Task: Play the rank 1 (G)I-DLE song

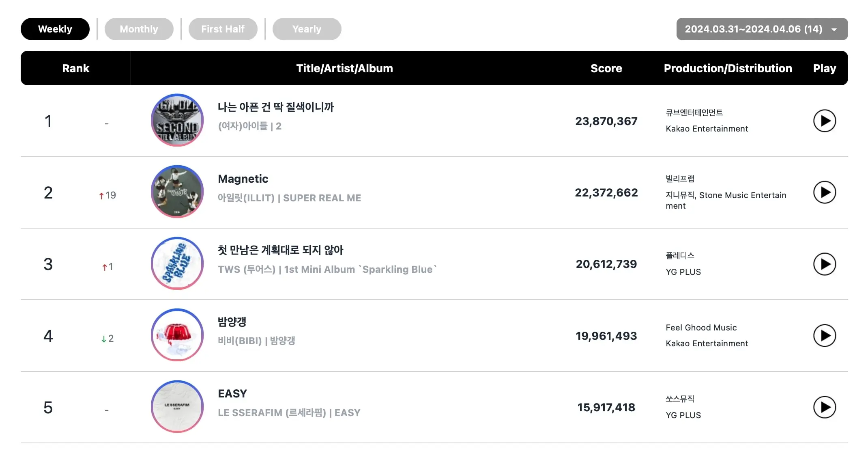Action: tap(824, 121)
